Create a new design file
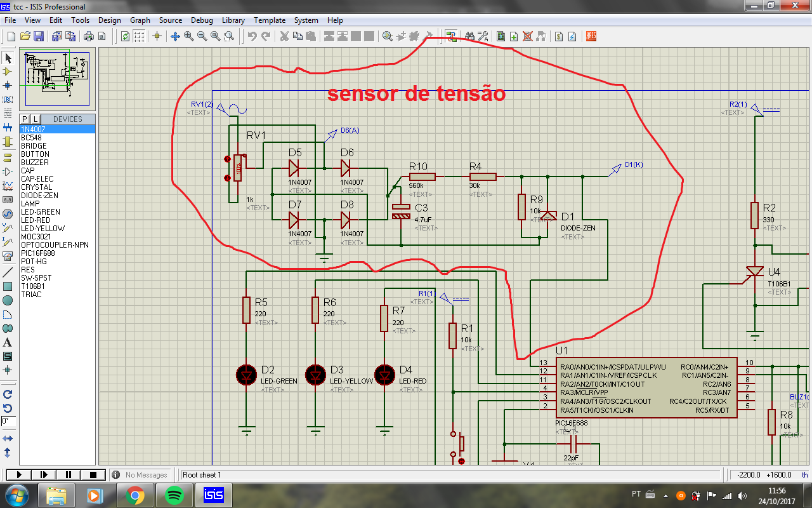812x508 pixels. point(11,36)
